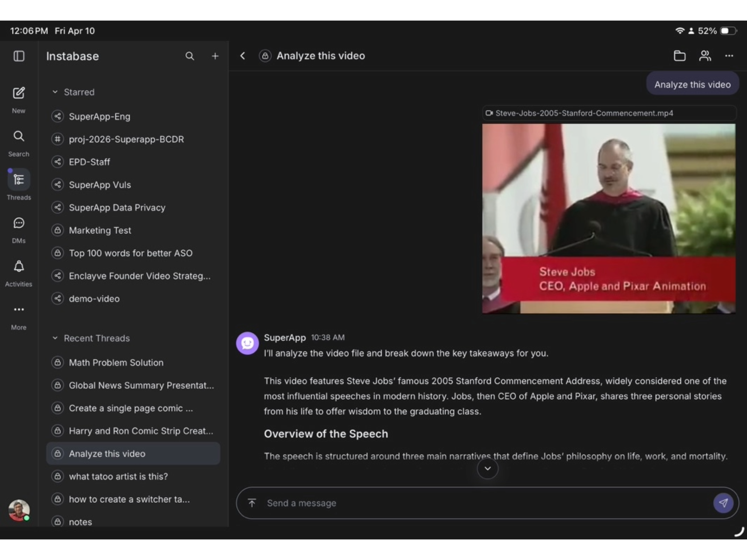This screenshot has height=560, width=747.
Task: Click the lock icon beside Math Problem Solution
Action: (58, 362)
